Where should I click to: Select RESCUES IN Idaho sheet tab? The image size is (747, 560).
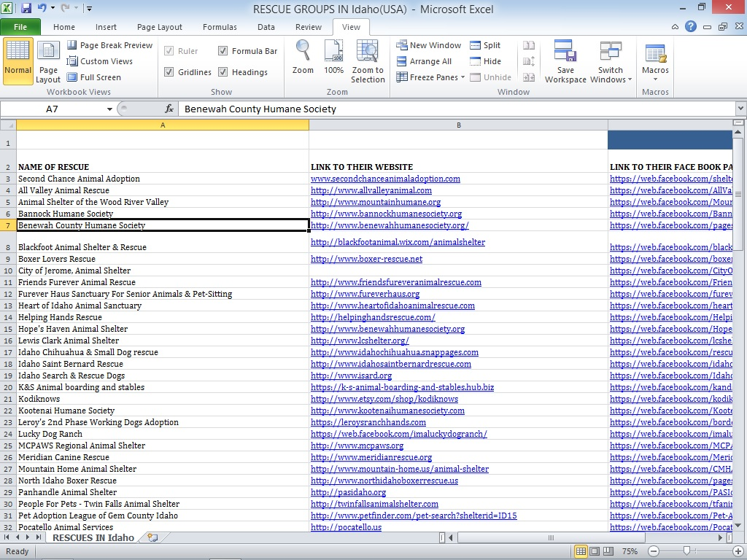pyautogui.click(x=93, y=537)
